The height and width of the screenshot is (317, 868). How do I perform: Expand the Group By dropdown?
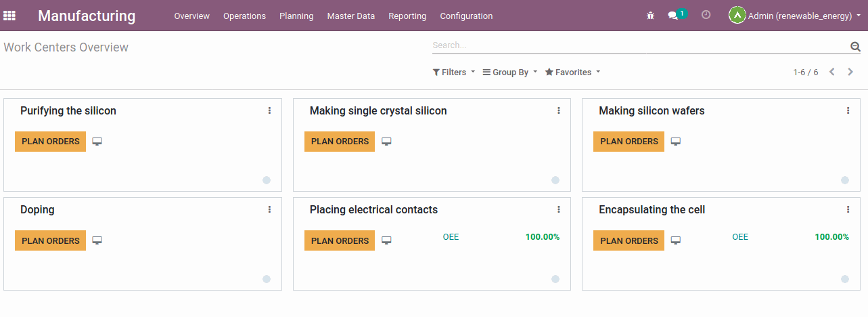pos(510,72)
